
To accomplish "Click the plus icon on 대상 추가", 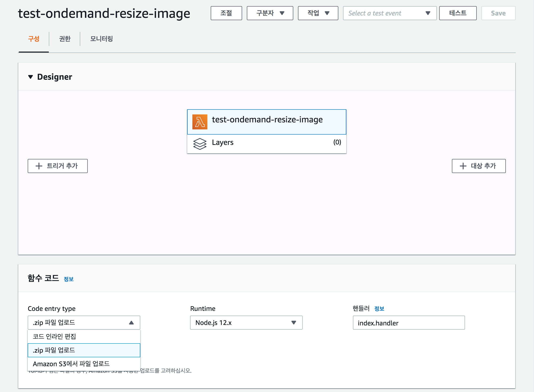I will pyautogui.click(x=463, y=166).
